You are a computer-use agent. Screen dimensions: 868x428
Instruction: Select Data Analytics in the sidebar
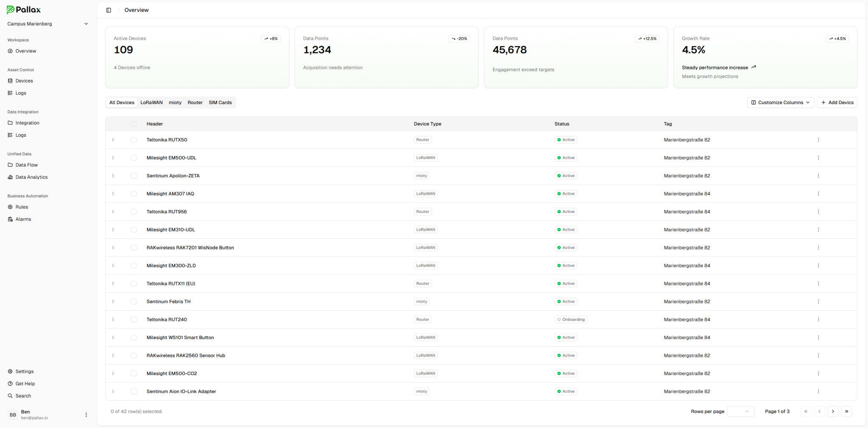pyautogui.click(x=31, y=177)
